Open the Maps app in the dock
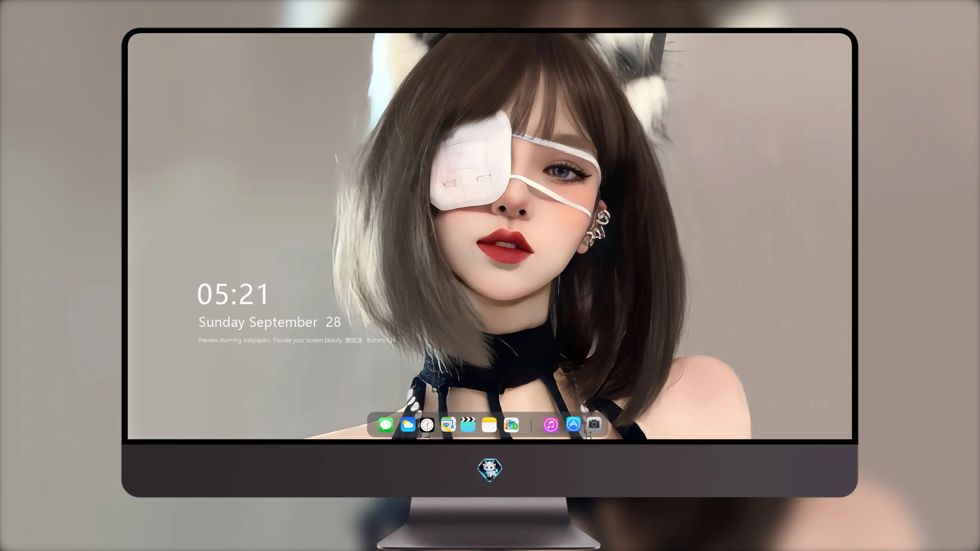This screenshot has width=980, height=551. click(448, 424)
